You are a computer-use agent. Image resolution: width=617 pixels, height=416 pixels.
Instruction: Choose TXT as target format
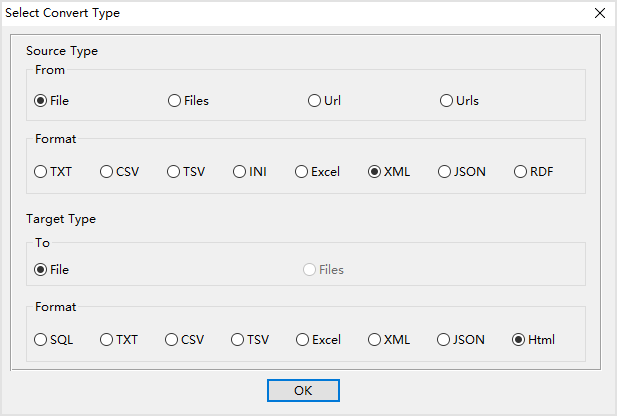point(119,340)
